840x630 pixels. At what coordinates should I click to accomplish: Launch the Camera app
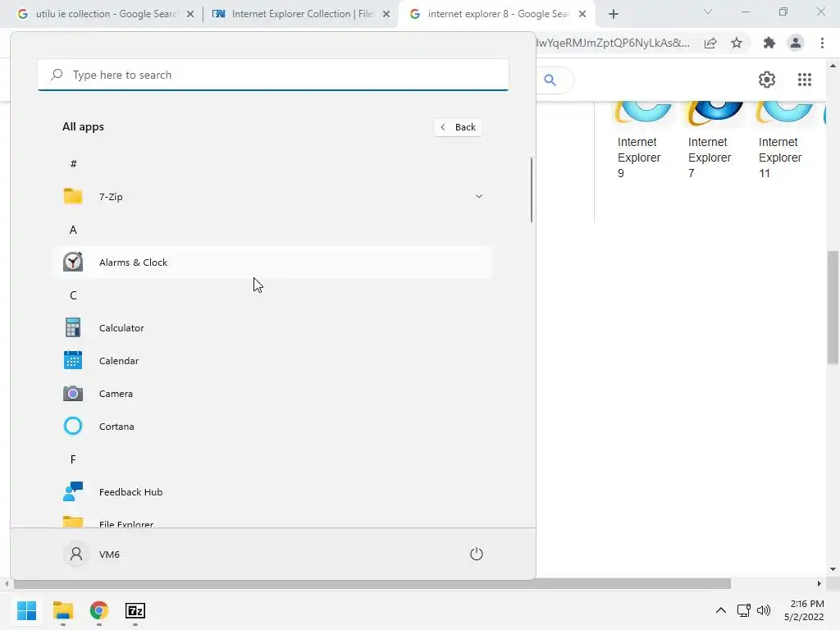(272, 394)
